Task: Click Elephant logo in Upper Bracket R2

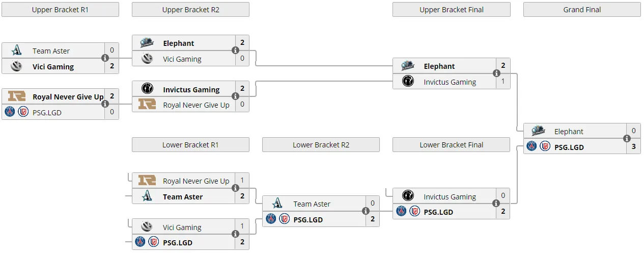Action: coord(147,43)
